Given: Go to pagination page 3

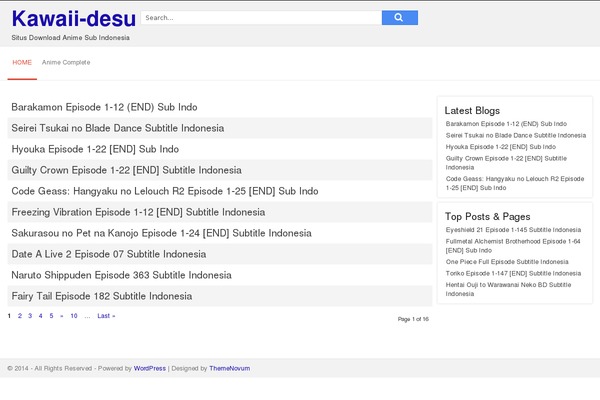Looking at the screenshot, I should tap(30, 316).
